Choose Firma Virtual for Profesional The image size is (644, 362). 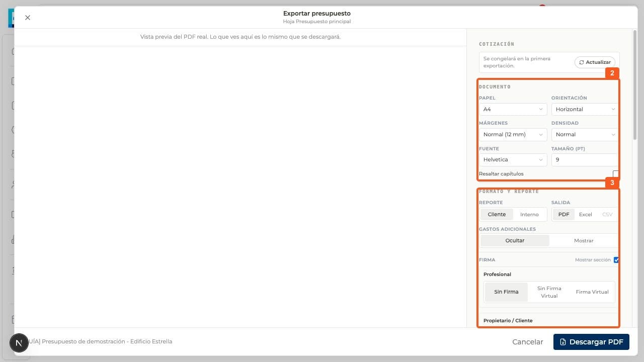pos(592,292)
